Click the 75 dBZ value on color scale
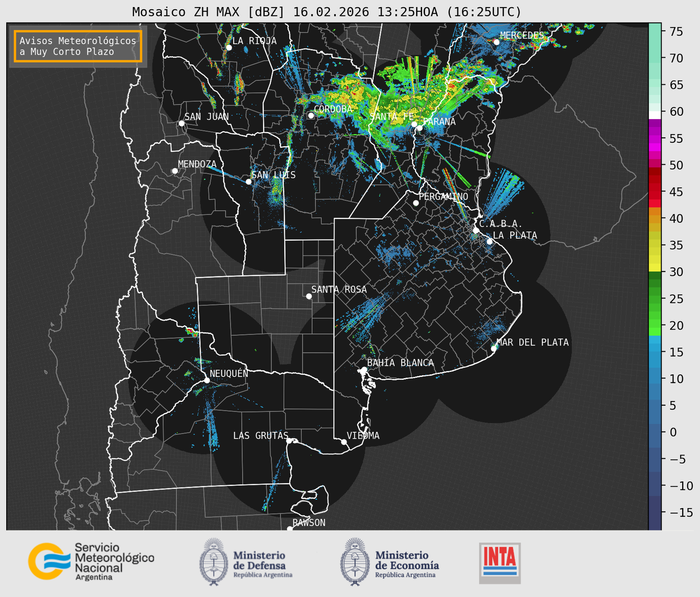 (676, 32)
